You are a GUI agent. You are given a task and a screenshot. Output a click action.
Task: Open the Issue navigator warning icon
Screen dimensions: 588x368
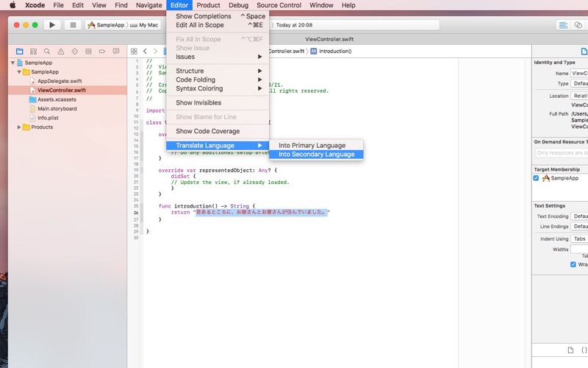pyautogui.click(x=61, y=52)
